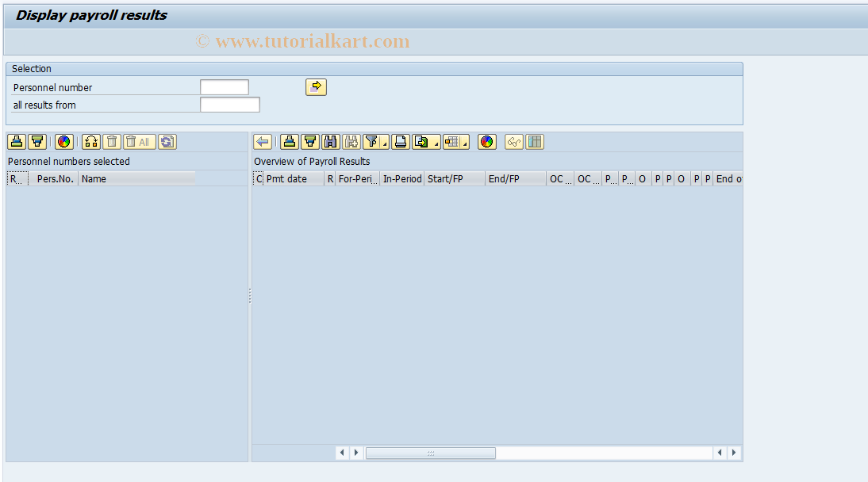Viewport: 868px width, 482px height.
Task: Click the far-right scroll left arrow
Action: 720,453
